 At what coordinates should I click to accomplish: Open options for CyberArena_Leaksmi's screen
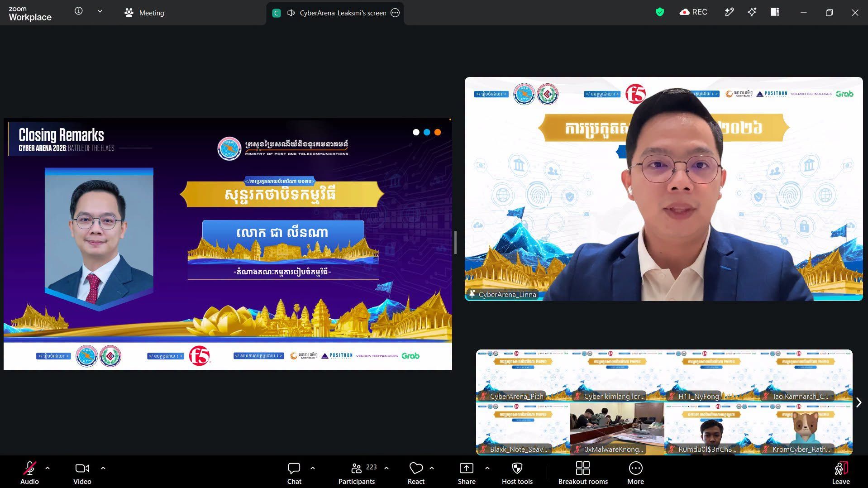(395, 13)
